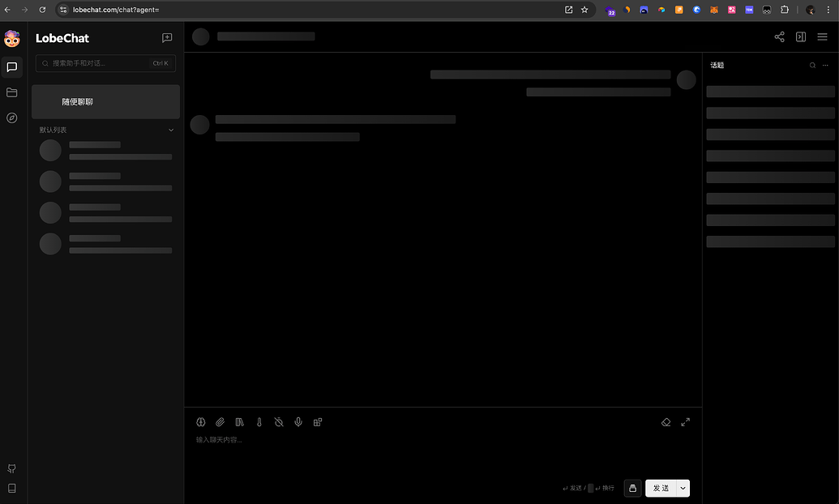This screenshot has height=504, width=839.
Task: Click the 发送 send button
Action: pyautogui.click(x=661, y=488)
